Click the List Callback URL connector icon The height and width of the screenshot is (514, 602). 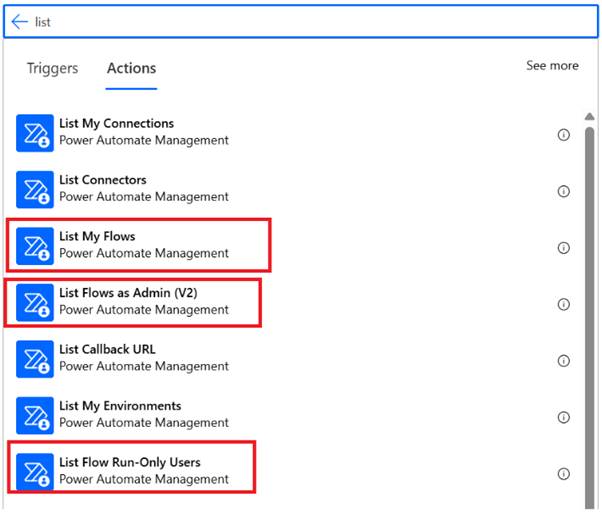(35, 359)
